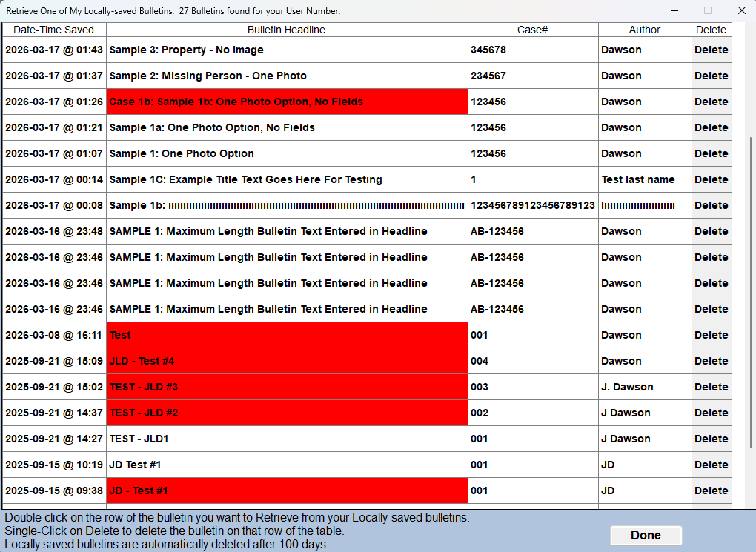Select headline Sample 1C: Example Title Text
The width and height of the screenshot is (756, 552).
[x=287, y=179]
